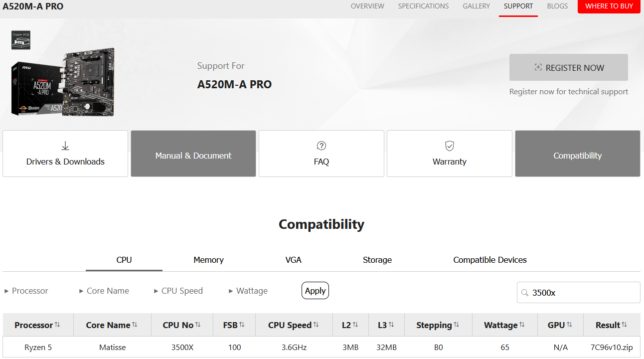Screen dimensions: 644x359
Task: Expand the CPU Speed filter
Action: 178,291
